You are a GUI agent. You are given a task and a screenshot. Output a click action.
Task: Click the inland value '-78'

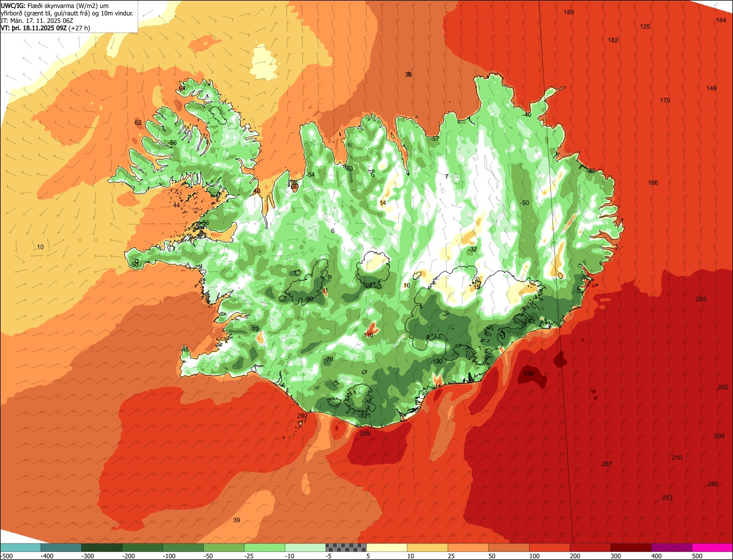(328, 359)
